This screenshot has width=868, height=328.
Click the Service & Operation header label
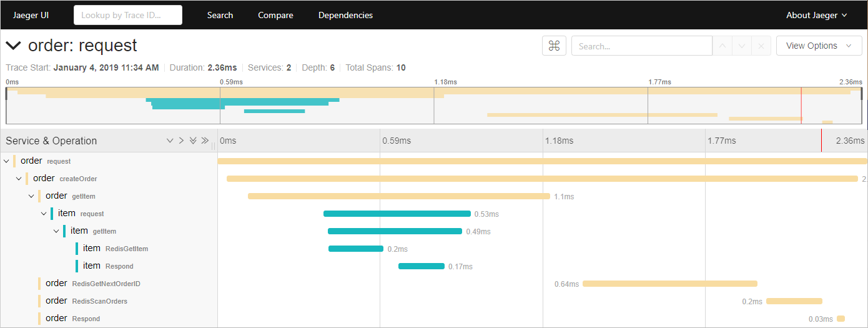[51, 141]
